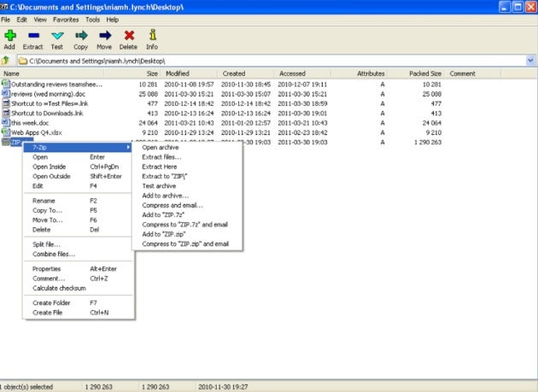Image resolution: width=538 pixels, height=392 pixels.
Task: Open the Favorites menu
Action: 65,18
